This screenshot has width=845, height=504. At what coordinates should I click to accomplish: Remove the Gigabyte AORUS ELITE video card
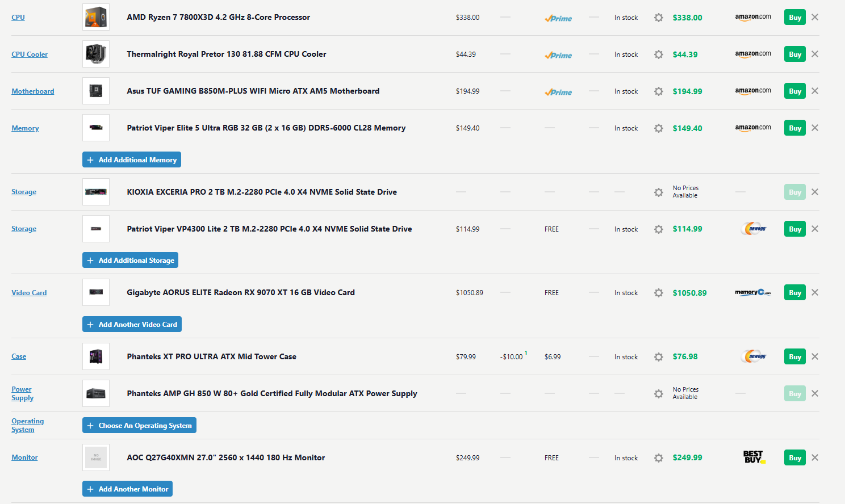(815, 292)
